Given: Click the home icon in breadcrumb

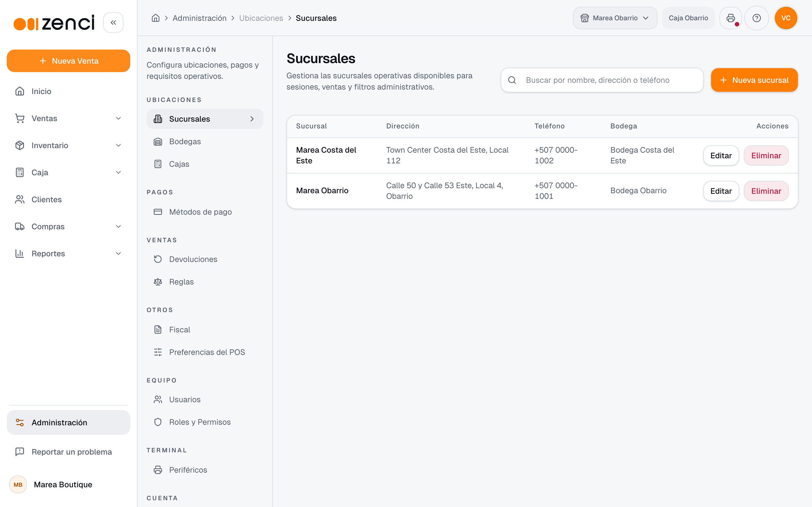Looking at the screenshot, I should click(x=155, y=18).
